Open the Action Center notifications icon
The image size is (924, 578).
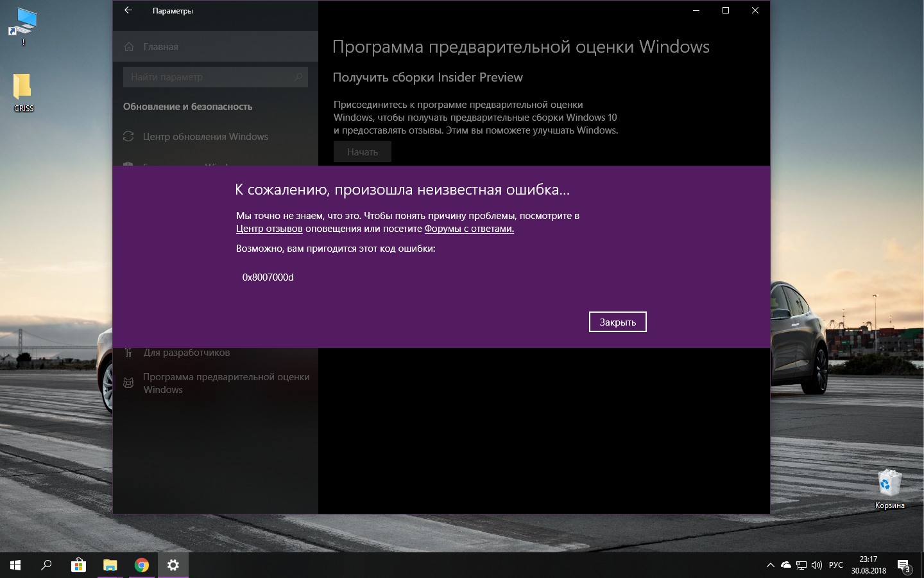904,565
